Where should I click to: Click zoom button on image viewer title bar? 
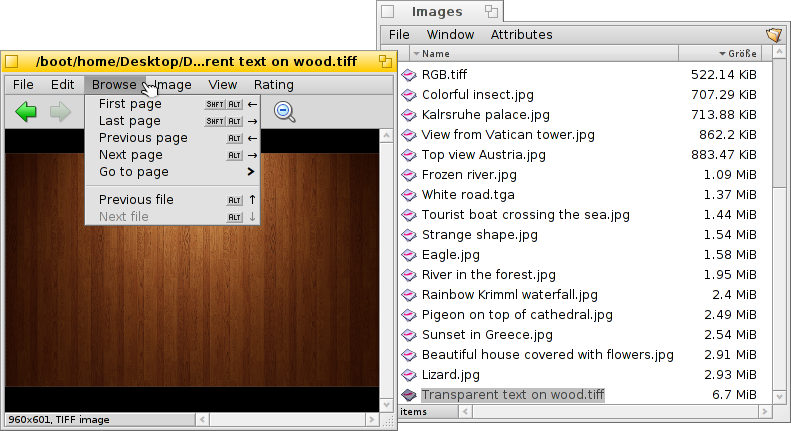[x=384, y=62]
